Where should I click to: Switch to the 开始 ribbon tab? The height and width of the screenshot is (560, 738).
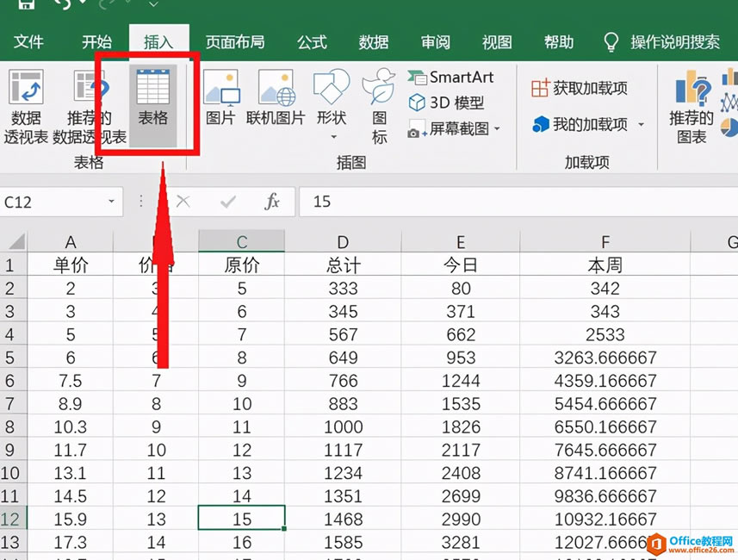(96, 42)
